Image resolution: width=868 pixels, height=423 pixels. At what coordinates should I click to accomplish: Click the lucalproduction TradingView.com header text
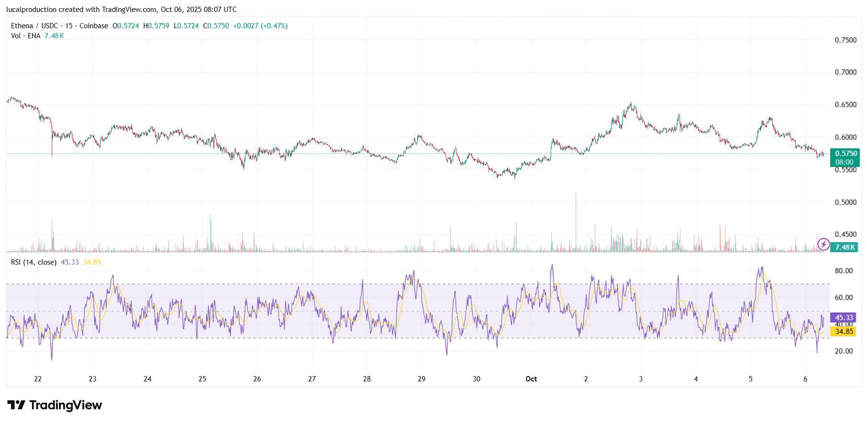(121, 10)
